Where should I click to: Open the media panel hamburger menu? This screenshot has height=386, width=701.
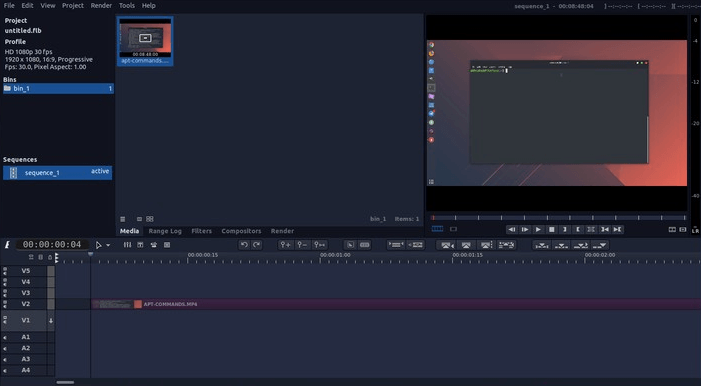click(122, 219)
